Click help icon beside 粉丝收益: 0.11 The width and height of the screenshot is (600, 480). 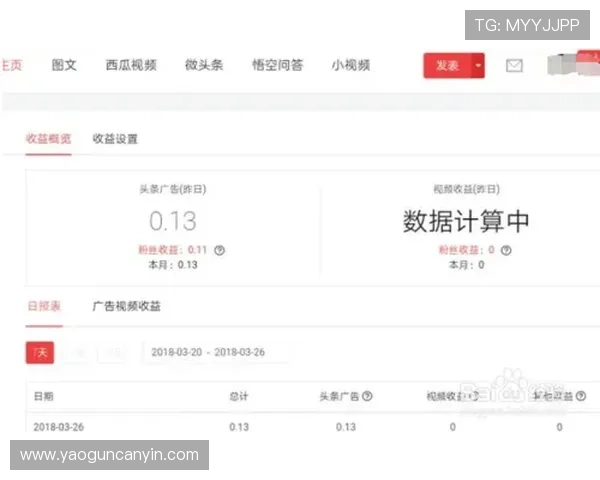click(x=219, y=250)
